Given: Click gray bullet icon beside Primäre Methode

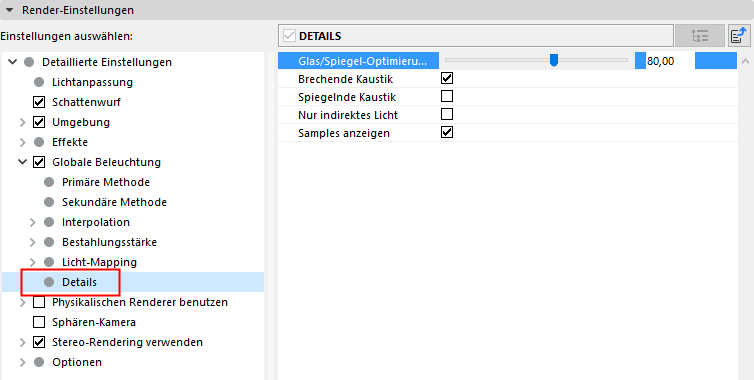Looking at the screenshot, I should coord(49,182).
